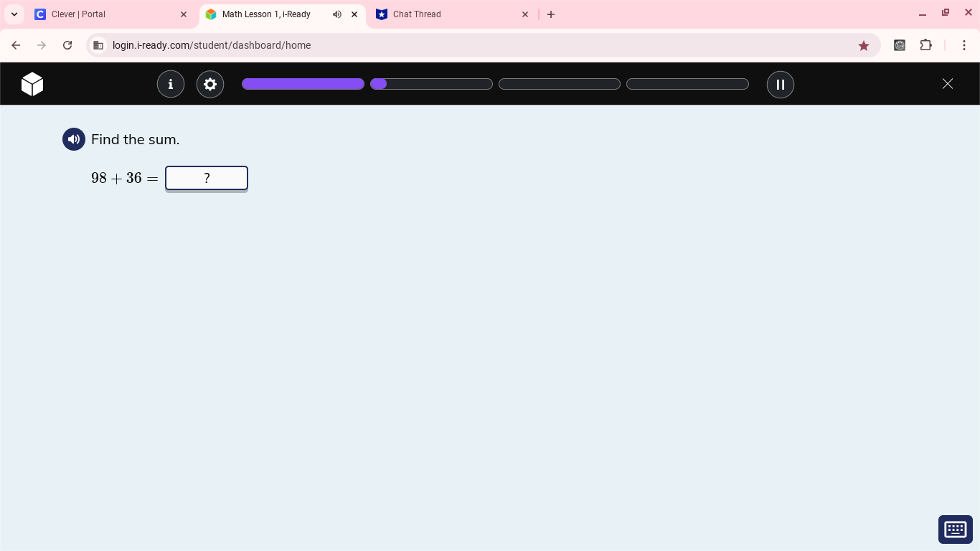Click the address bar URL
Screen dimensions: 980x551
(x=212, y=45)
